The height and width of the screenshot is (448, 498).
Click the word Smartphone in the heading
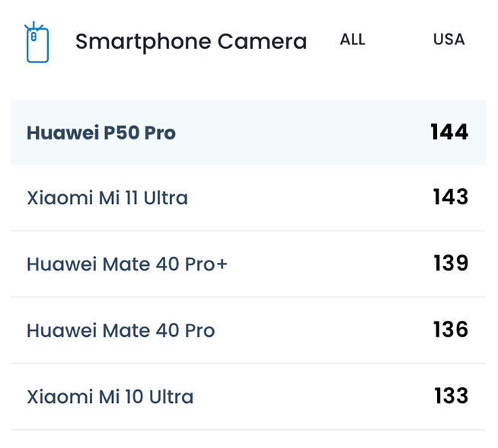tap(143, 42)
